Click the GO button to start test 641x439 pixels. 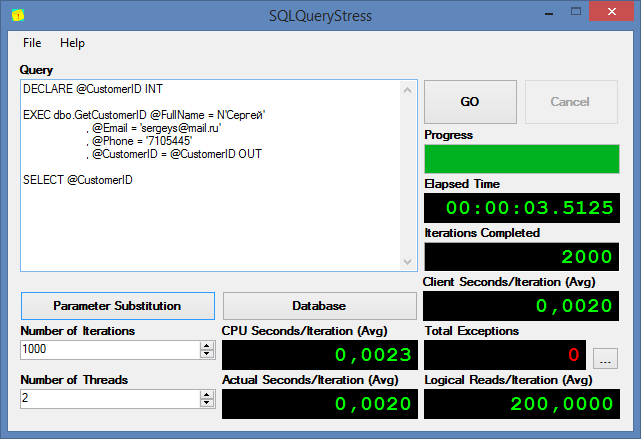point(470,102)
